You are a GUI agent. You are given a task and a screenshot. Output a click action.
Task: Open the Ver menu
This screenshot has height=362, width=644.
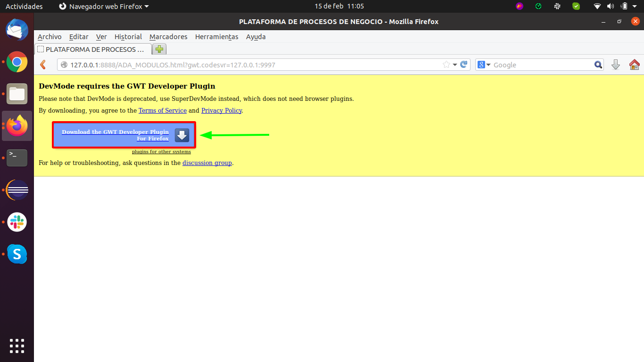point(101,37)
